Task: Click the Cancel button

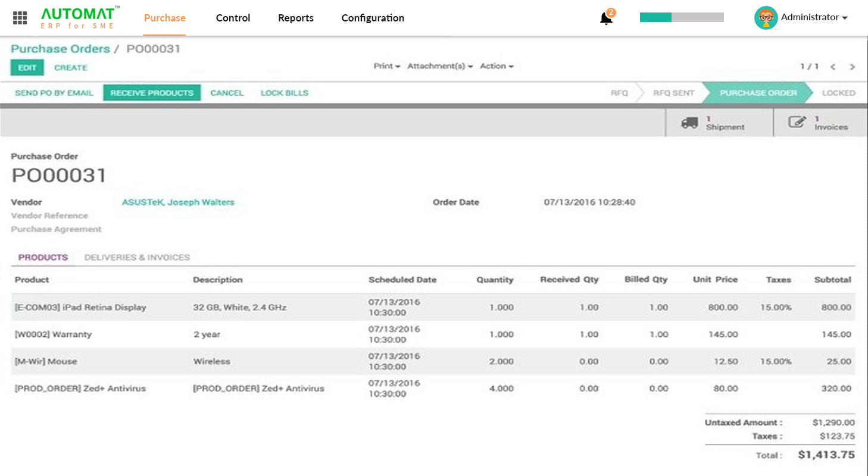Action: 227,93
